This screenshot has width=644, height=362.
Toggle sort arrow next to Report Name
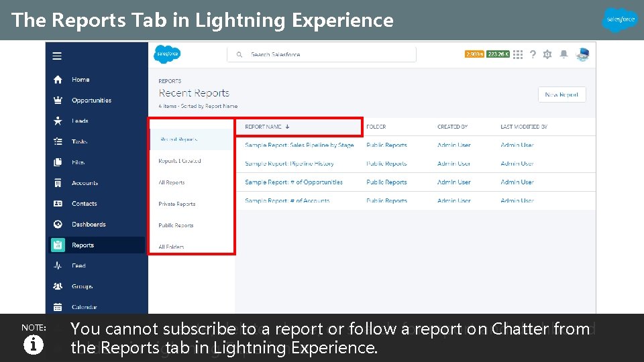[288, 127]
